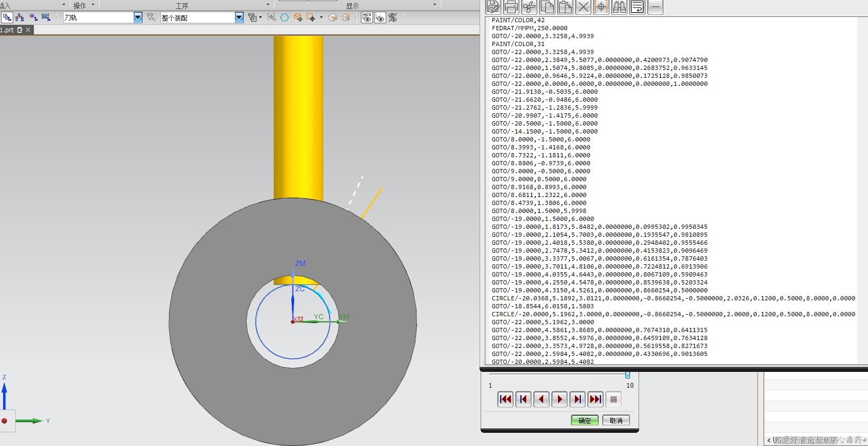Step back to previous operation

[524, 399]
